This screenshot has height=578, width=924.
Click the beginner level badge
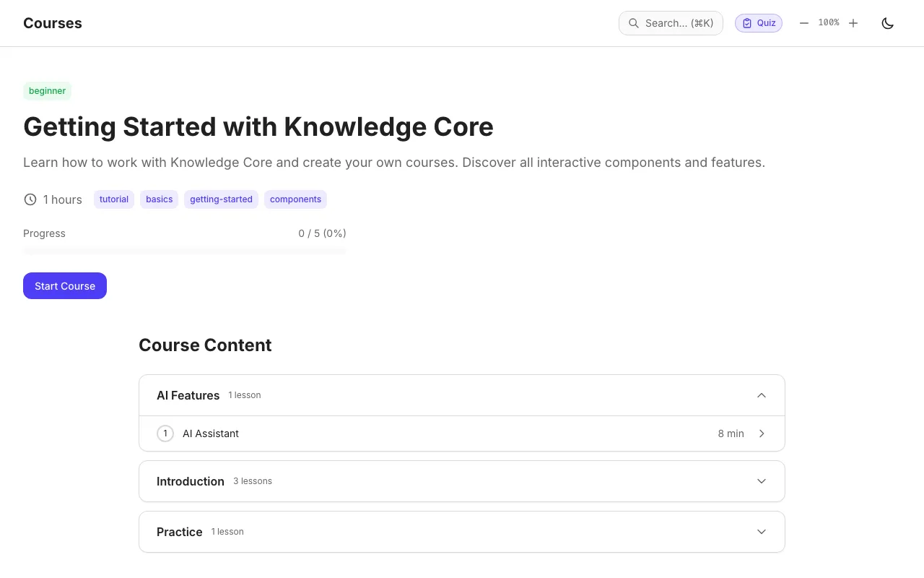click(x=48, y=91)
